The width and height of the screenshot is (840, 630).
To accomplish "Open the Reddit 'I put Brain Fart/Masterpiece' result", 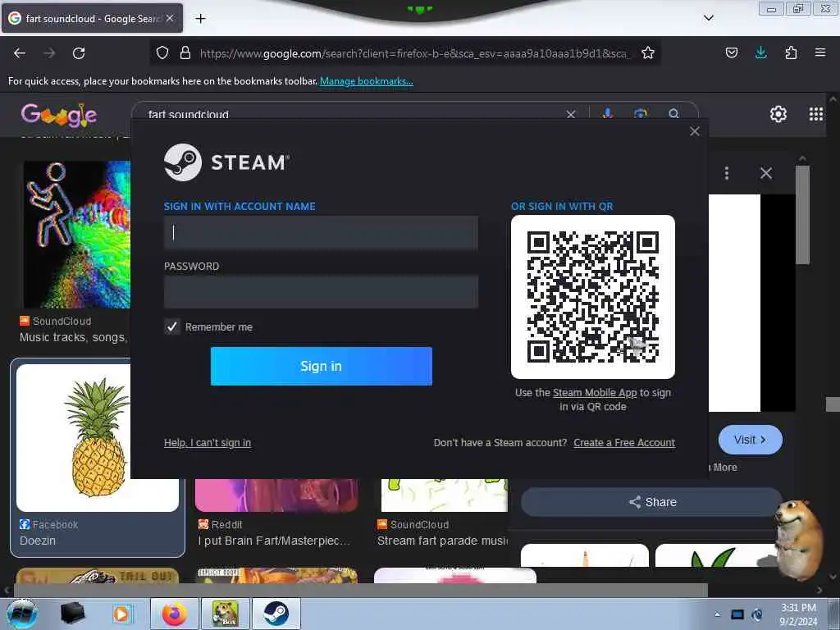I will click(x=274, y=541).
